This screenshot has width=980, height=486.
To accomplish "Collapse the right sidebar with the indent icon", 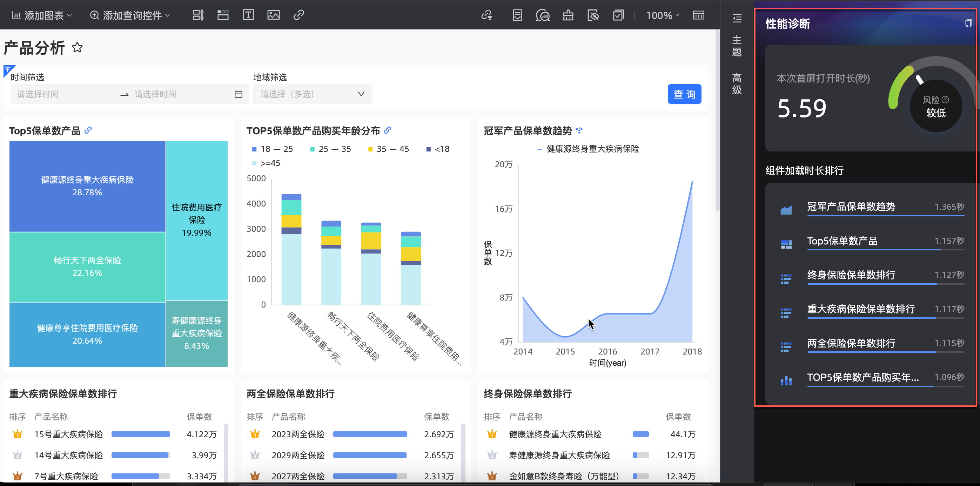I will pos(737,18).
